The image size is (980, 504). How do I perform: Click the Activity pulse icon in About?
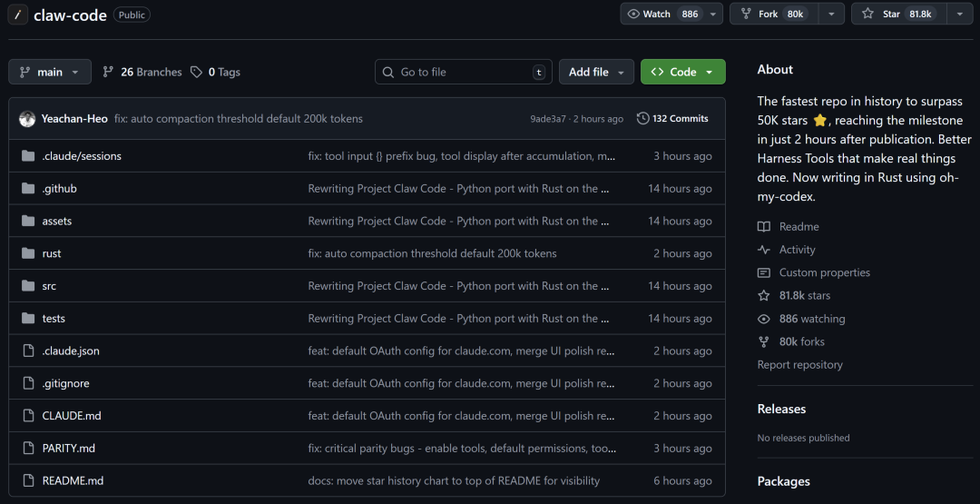[764, 250]
